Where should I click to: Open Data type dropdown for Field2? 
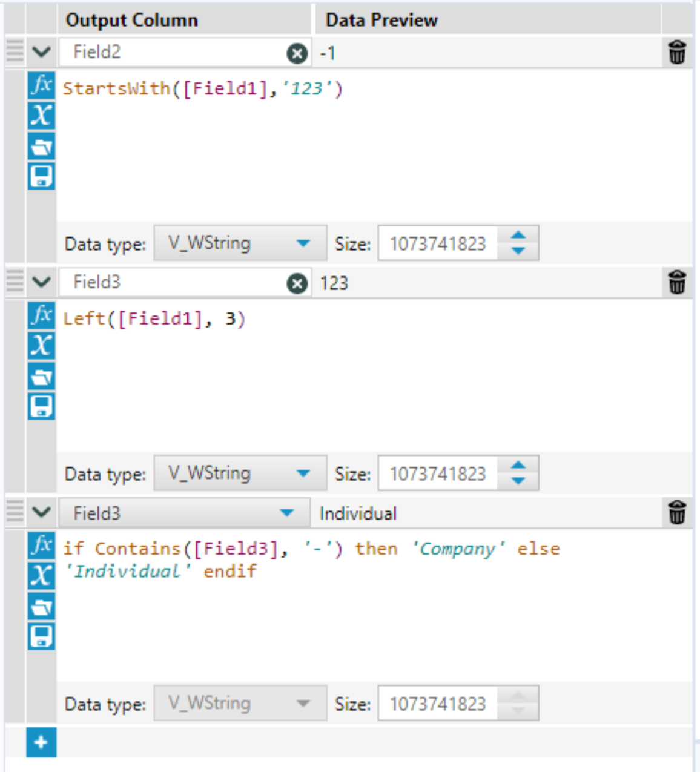(303, 243)
